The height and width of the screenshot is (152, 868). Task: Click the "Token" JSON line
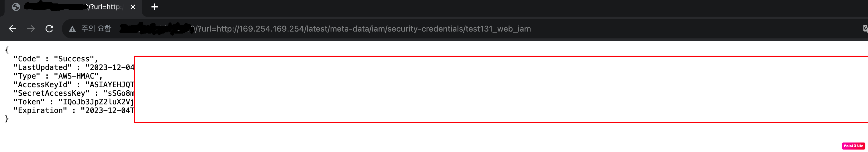[74, 102]
